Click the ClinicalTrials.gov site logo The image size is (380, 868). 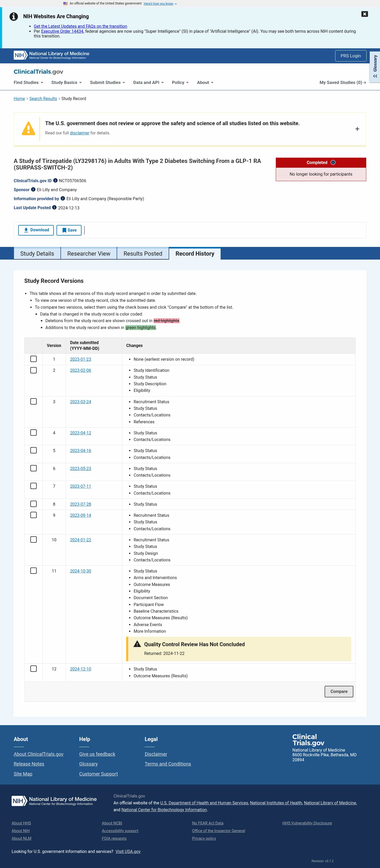(38, 72)
